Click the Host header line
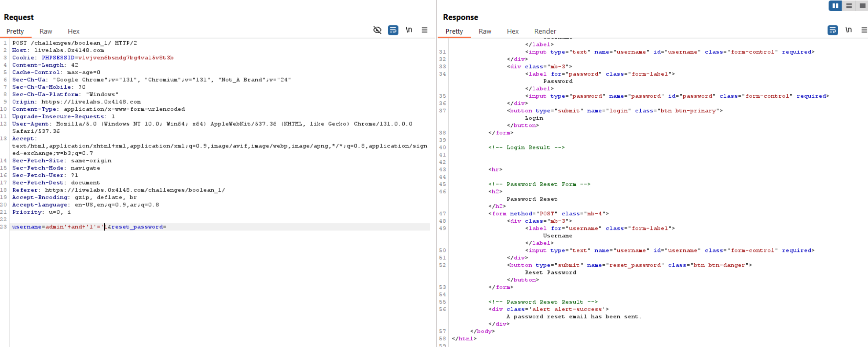The image size is (868, 347). pos(58,50)
